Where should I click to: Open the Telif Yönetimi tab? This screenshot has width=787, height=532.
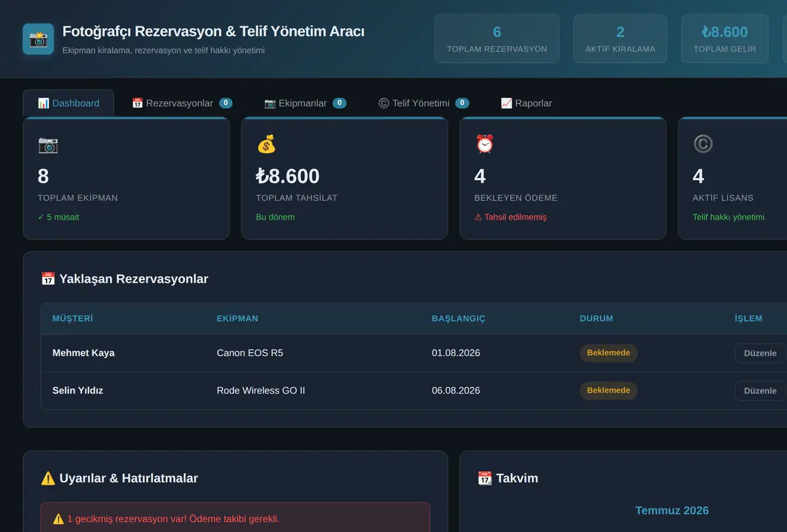(423, 103)
